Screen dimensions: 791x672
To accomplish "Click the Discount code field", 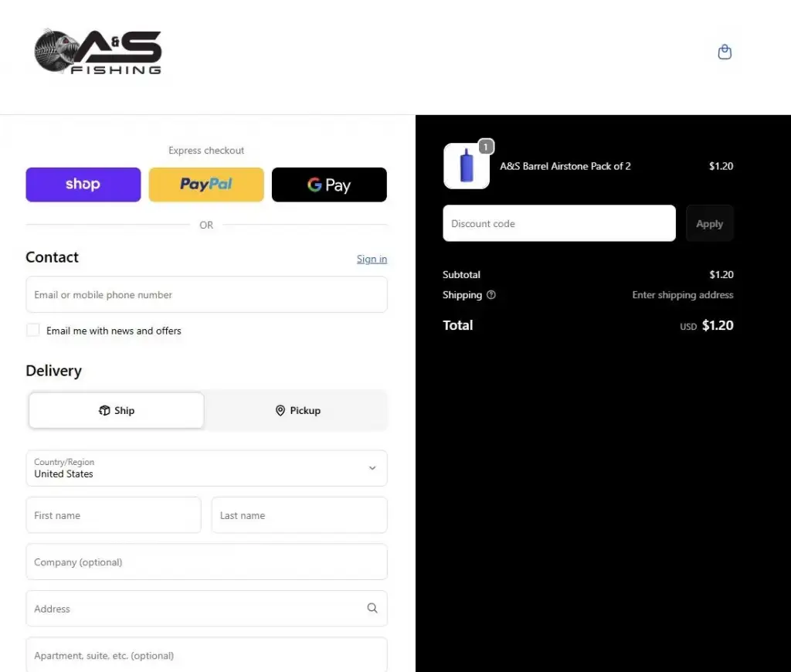I will [x=559, y=223].
